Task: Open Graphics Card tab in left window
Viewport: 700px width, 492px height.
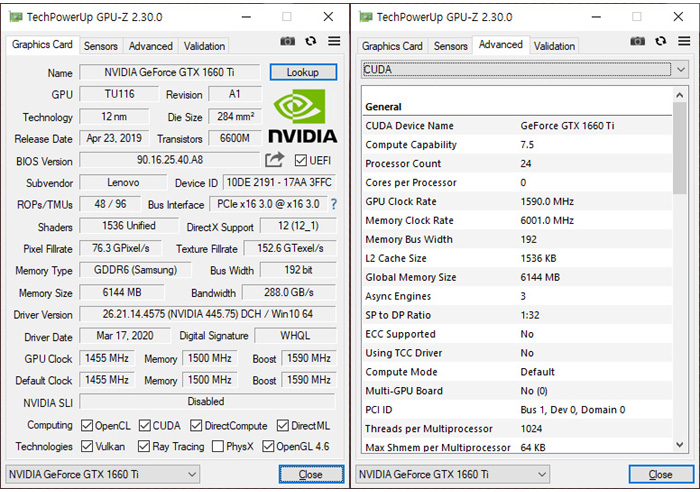Action: pos(42,45)
